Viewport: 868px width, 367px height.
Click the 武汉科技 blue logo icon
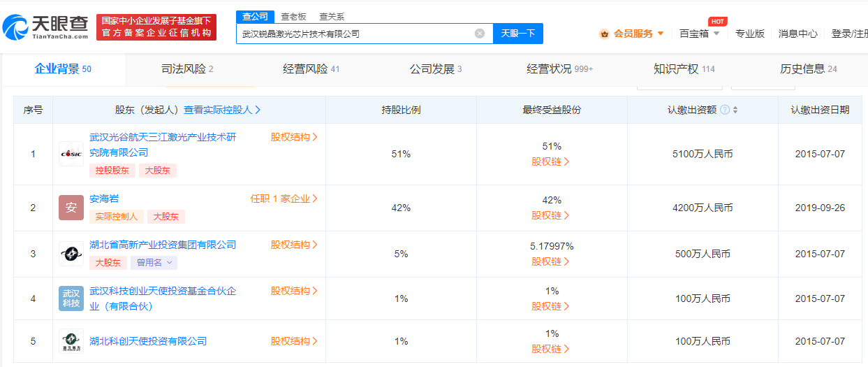[x=71, y=298]
